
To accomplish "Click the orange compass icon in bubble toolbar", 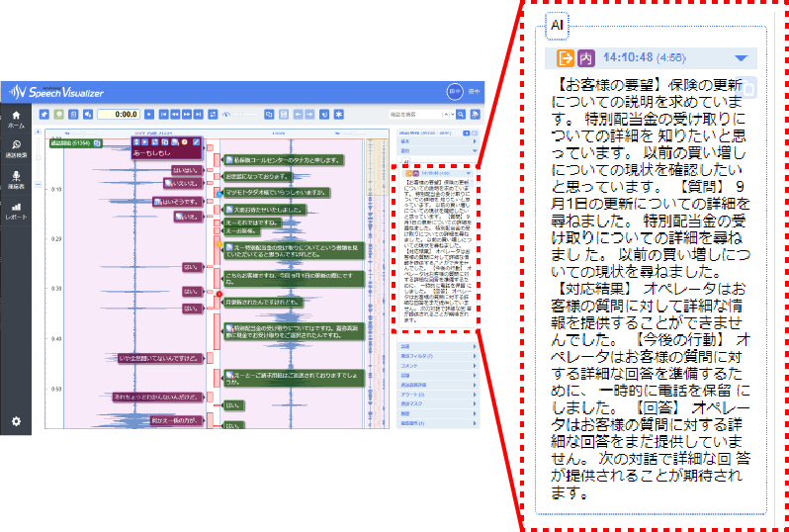I will click(x=185, y=142).
